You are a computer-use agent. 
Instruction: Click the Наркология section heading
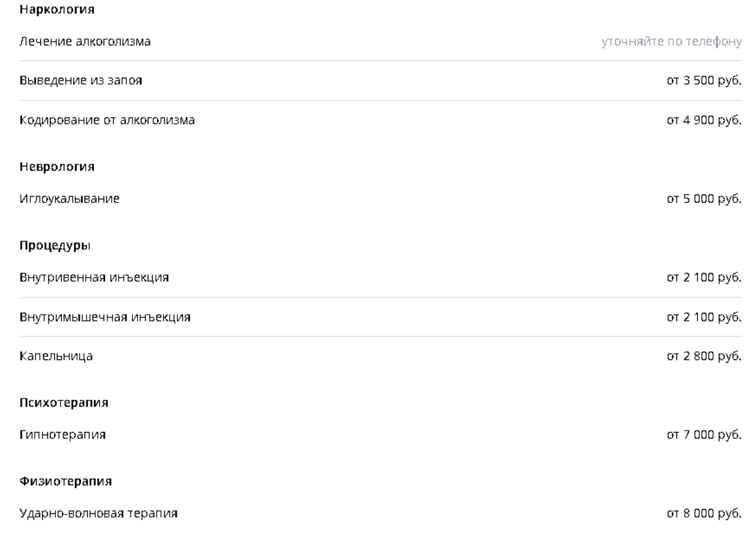pos(52,10)
